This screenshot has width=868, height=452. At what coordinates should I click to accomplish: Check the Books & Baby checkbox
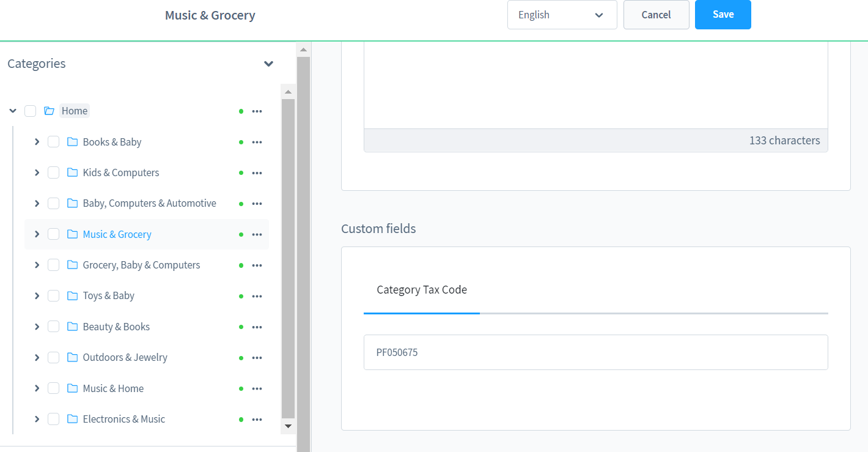[53, 142]
